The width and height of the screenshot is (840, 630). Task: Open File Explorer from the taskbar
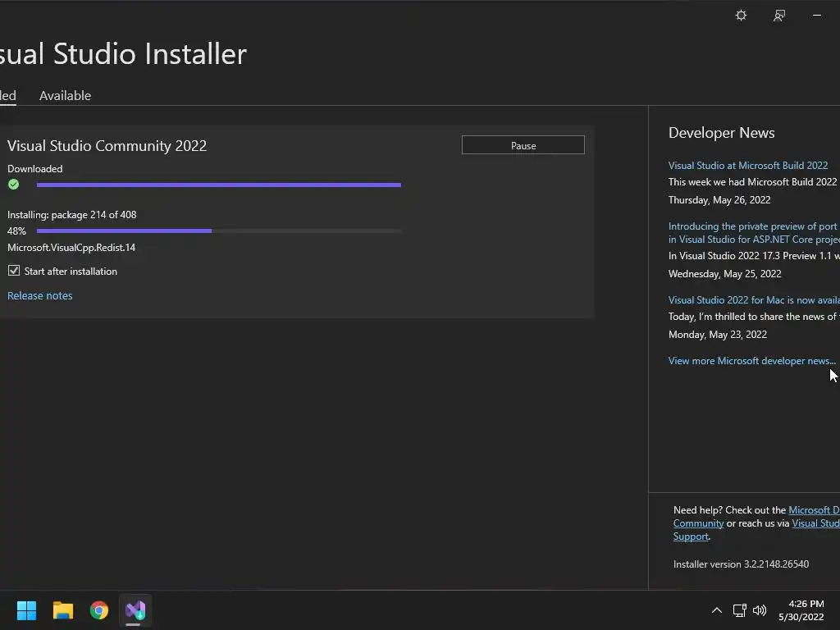point(62,610)
